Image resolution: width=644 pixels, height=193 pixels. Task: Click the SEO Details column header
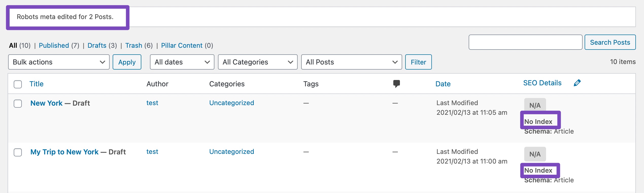click(542, 83)
